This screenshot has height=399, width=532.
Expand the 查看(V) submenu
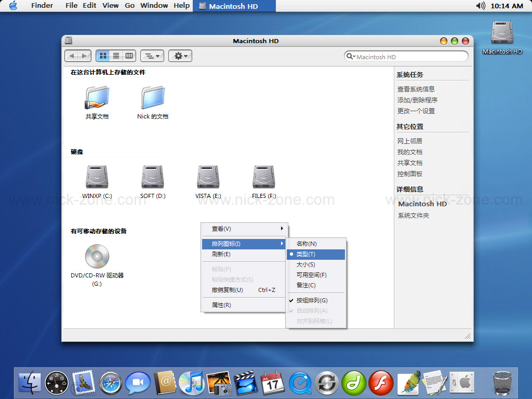244,229
